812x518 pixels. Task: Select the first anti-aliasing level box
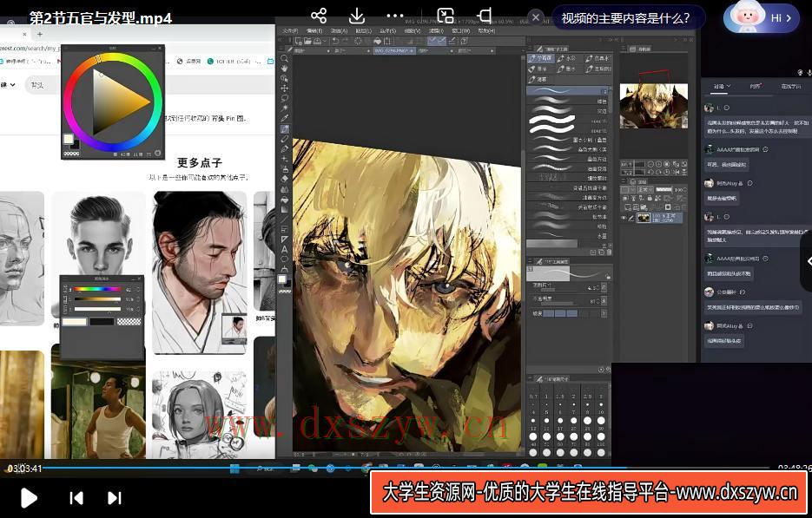(548, 313)
